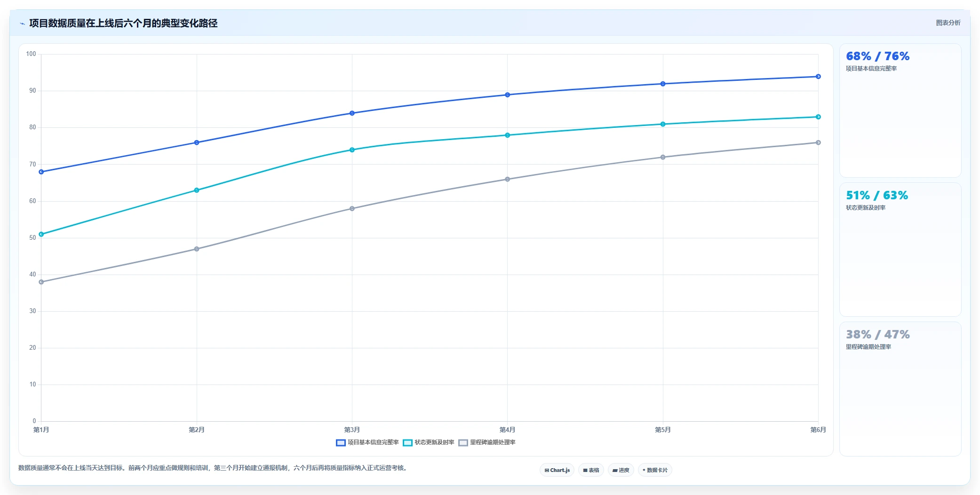Click the 90 y-axis label
This screenshot has height=495, width=980.
tap(32, 91)
